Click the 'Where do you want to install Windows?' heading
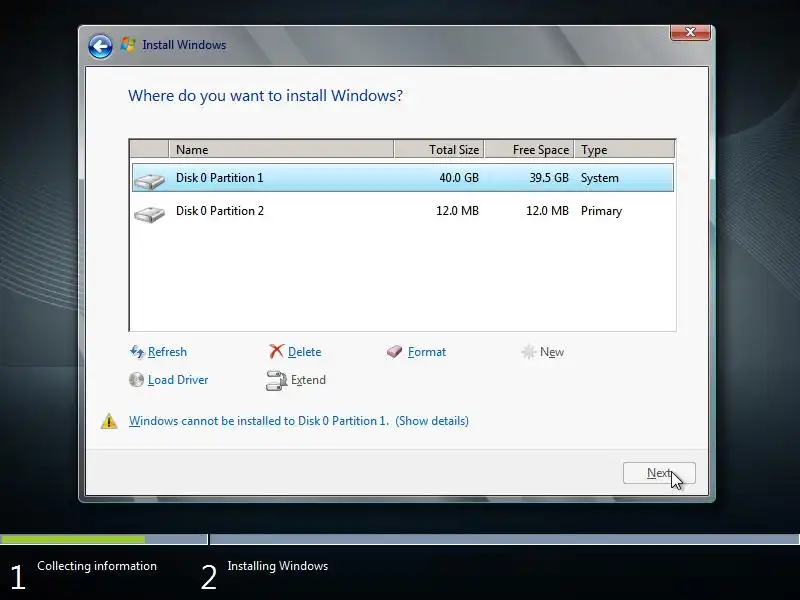This screenshot has height=600, width=800. coord(265,96)
